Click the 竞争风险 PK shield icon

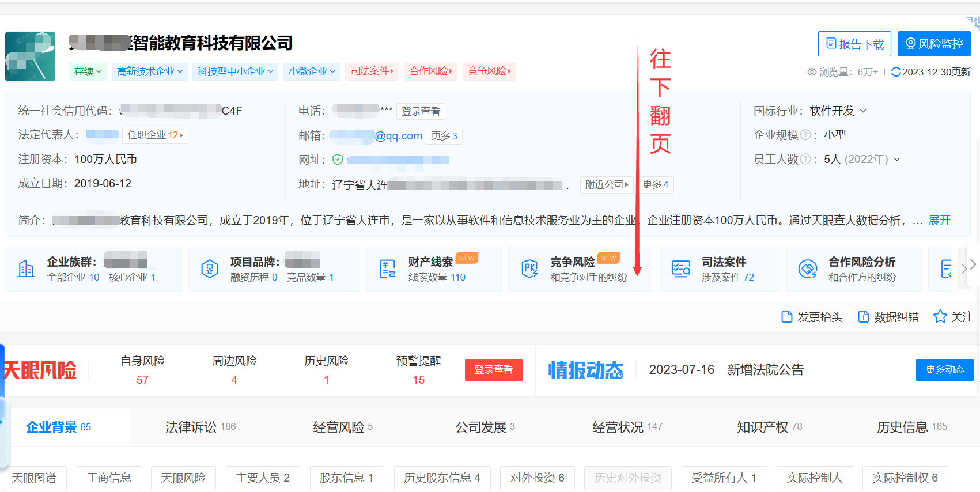click(529, 269)
